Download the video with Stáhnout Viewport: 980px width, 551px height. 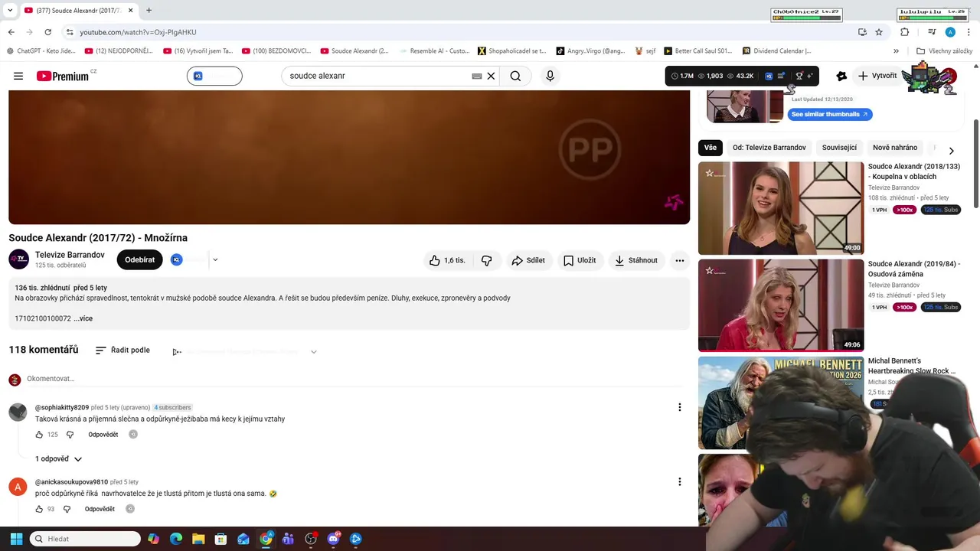(x=636, y=260)
